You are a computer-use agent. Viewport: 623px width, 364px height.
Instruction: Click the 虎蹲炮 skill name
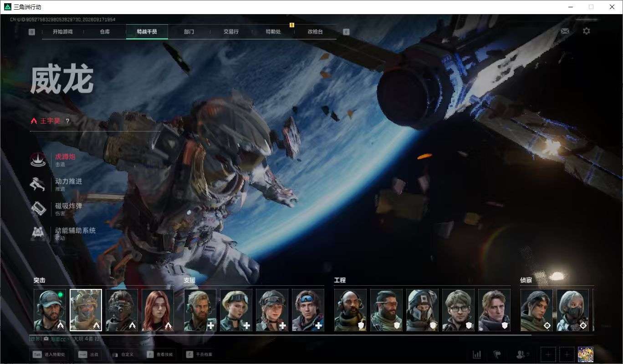(65, 157)
